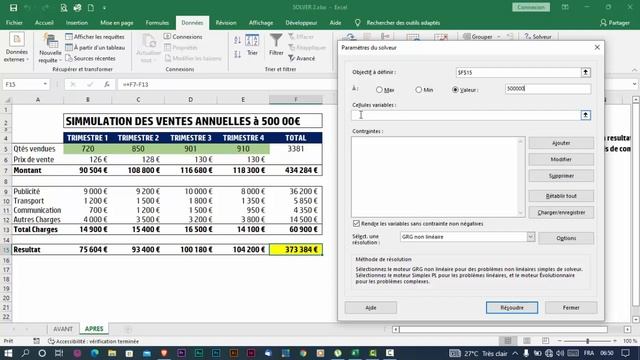Click Résoudre to run the solver
Screen dimensions: 640x360
tap(512, 308)
